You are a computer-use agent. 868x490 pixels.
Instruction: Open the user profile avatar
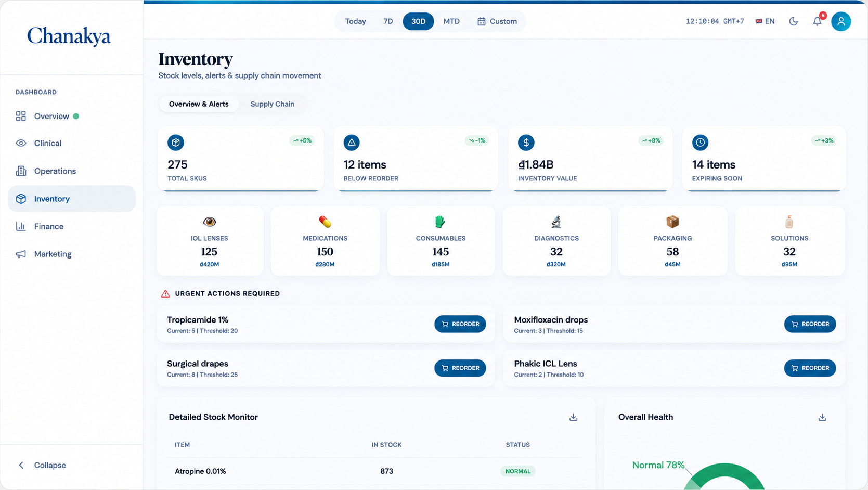(841, 21)
